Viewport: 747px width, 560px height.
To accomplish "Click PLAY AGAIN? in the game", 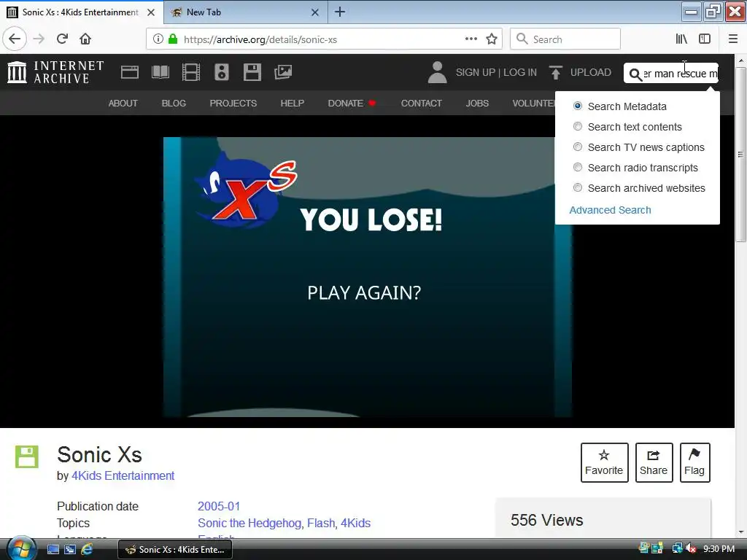I will pos(364,292).
